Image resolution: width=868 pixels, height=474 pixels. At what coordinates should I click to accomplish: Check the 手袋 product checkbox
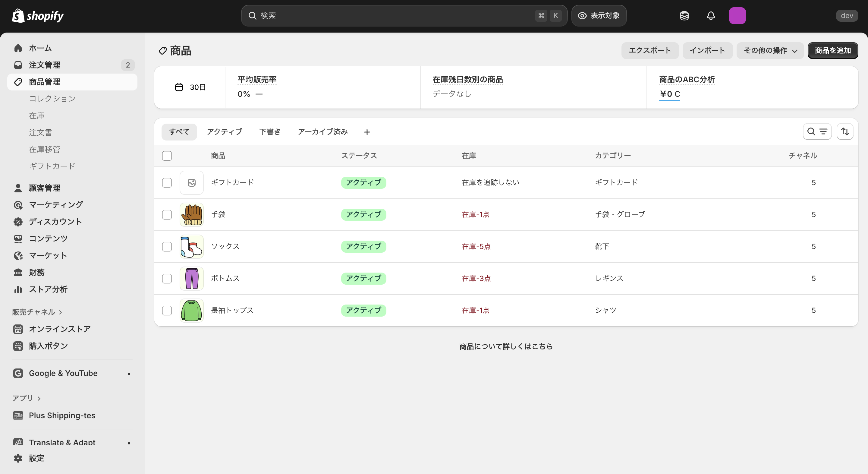click(167, 215)
